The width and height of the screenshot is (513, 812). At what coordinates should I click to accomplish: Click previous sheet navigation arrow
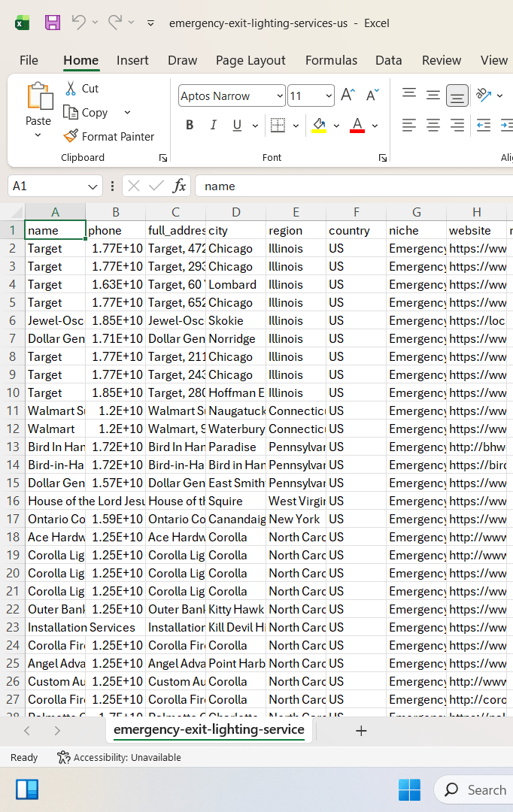pyautogui.click(x=27, y=731)
